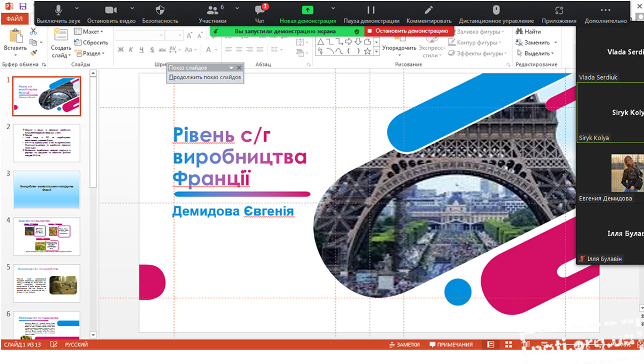Image resolution: width=644 pixels, height=364 pixels.
Task: Open Эффекты фигуры shape effects menu
Action: 478,53
